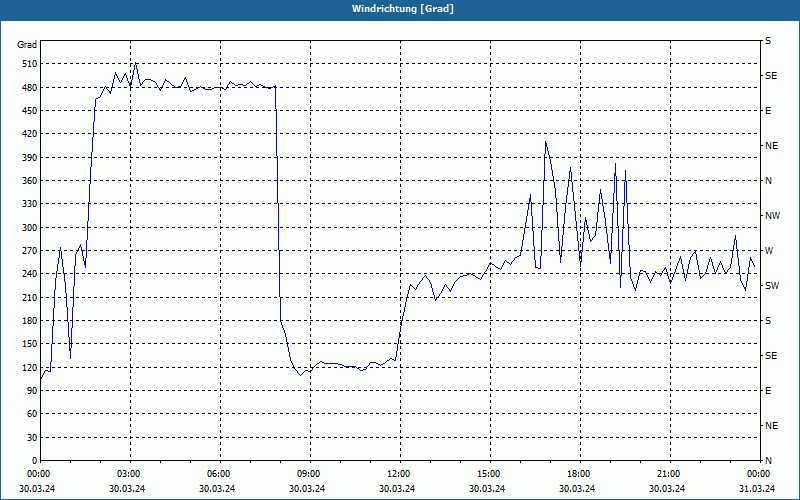
Task: Click the 300 y-axis value
Action: tap(29, 228)
